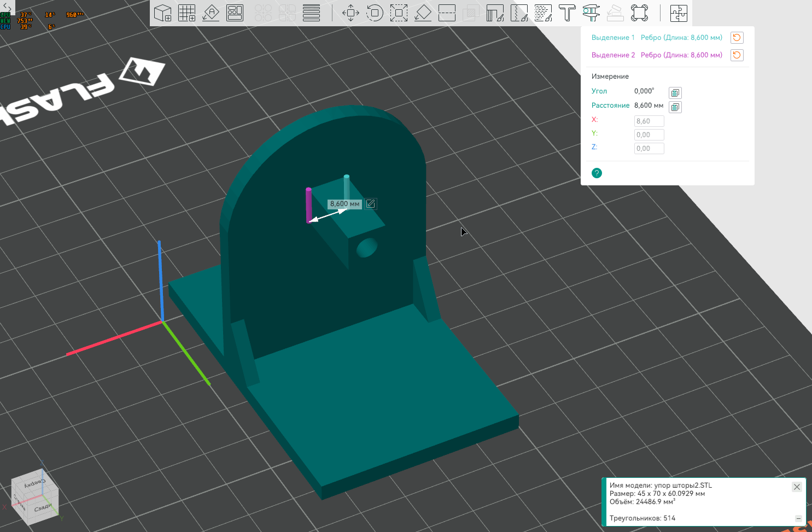Open the Text emboss tool
Image resolution: width=812 pixels, height=532 pixels.
[567, 13]
